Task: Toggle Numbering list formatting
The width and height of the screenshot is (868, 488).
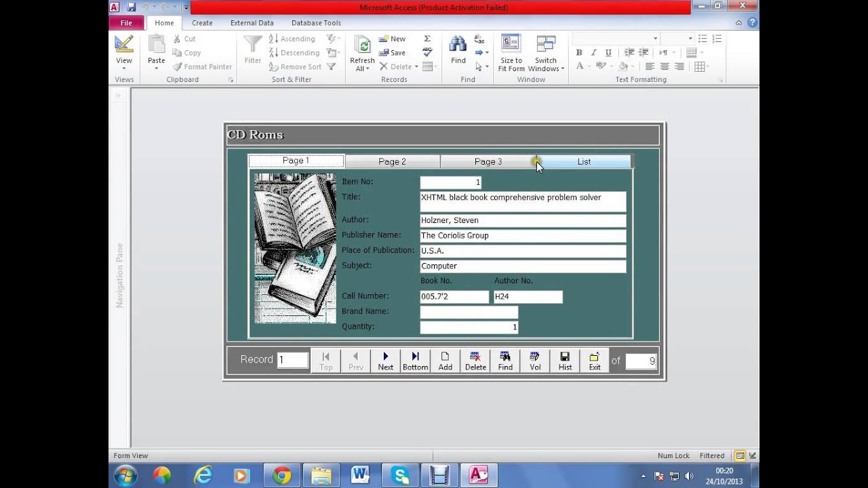Action: point(717,39)
